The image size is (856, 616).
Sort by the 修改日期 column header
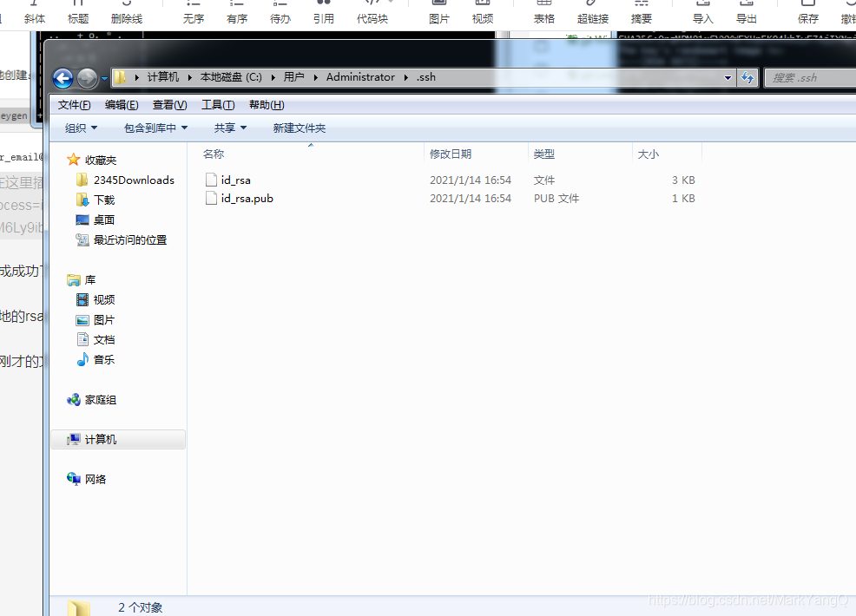pos(451,154)
